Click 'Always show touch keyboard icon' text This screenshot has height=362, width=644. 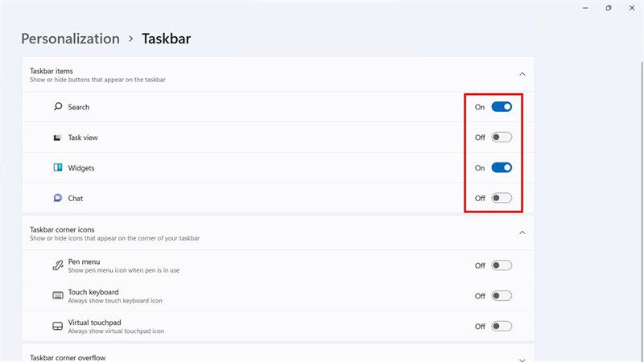[x=115, y=301]
